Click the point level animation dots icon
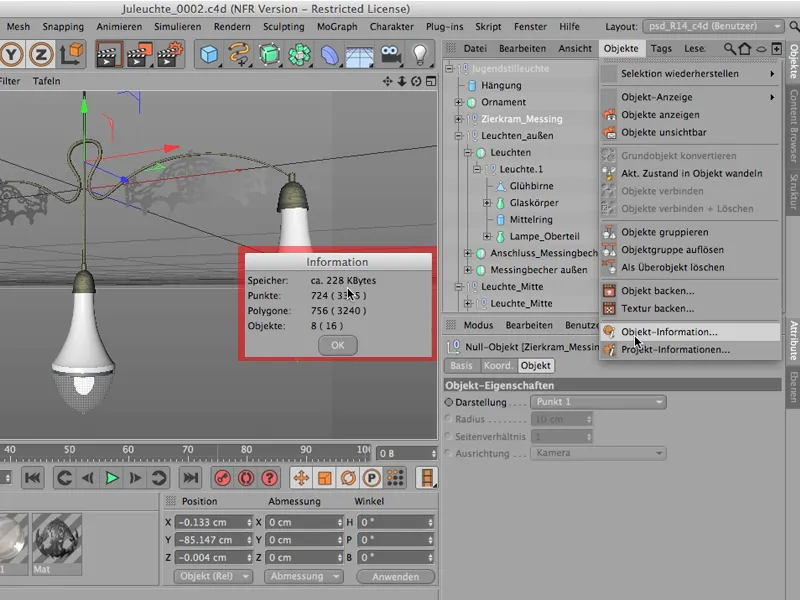The width and height of the screenshot is (800, 600). click(x=395, y=478)
